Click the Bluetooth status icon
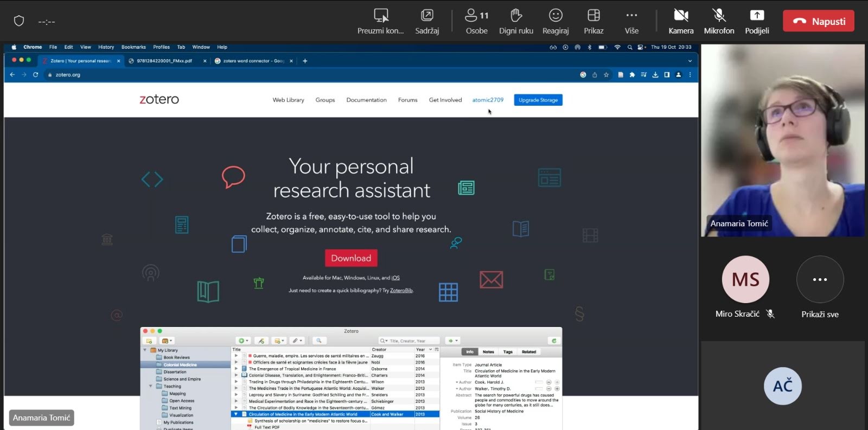 point(590,47)
